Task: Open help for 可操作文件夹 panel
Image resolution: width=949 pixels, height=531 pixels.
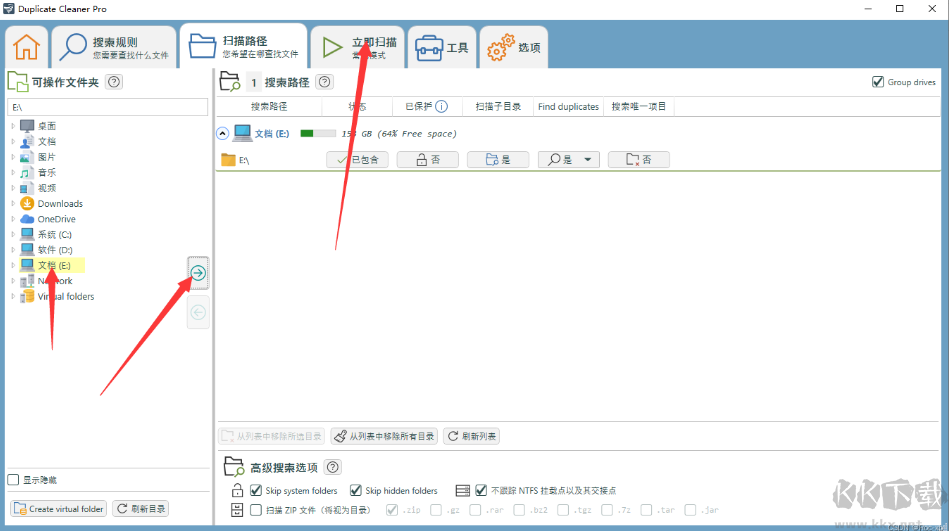Action: [114, 82]
